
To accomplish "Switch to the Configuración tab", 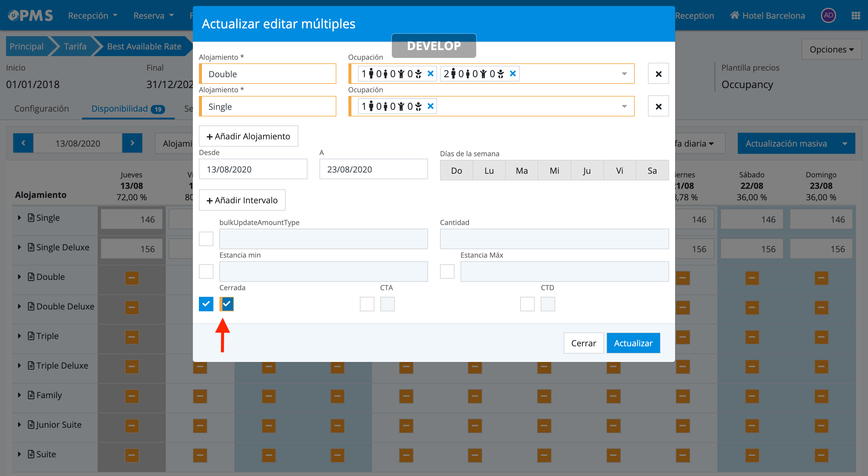I will click(x=42, y=108).
